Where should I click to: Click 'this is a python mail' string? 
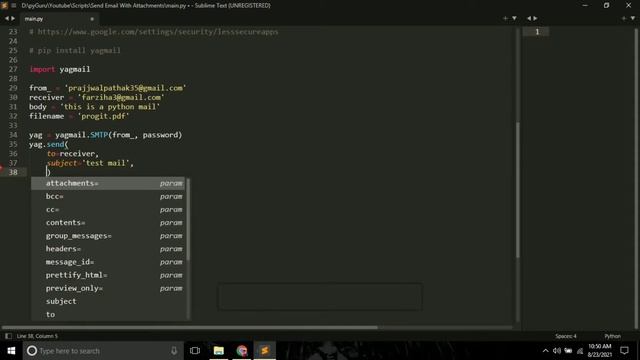tap(110, 107)
